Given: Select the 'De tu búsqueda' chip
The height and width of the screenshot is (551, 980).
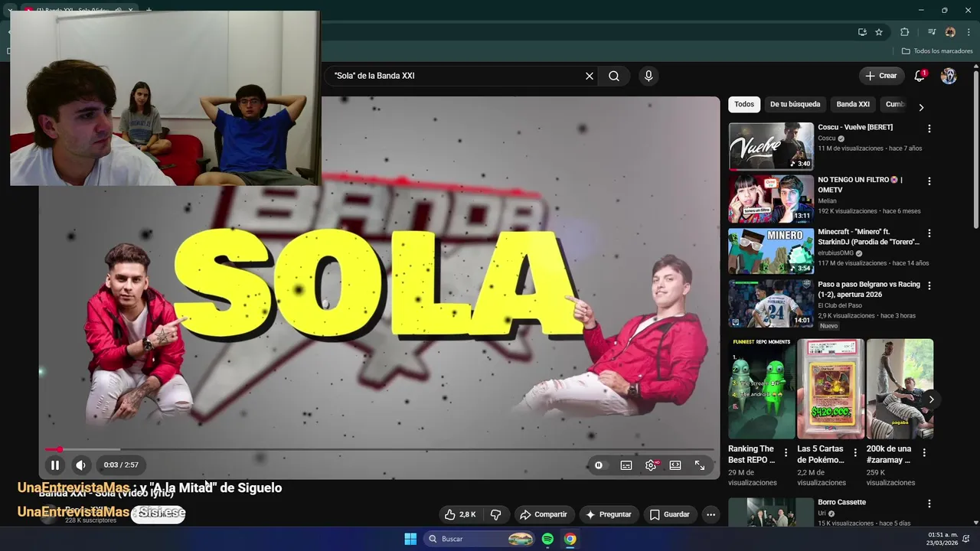Looking at the screenshot, I should pos(795,104).
